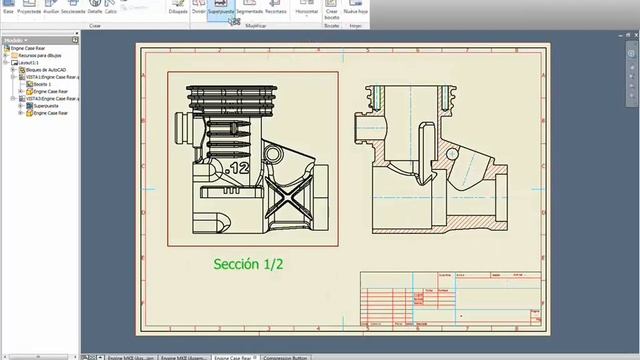Viewport: 640px width, 360px height.
Task: Collapse the Layout1:1 sheet node
Action: point(6,63)
